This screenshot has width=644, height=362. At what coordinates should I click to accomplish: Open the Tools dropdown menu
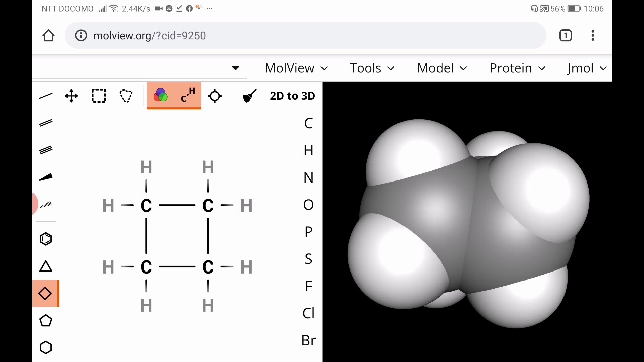[372, 68]
